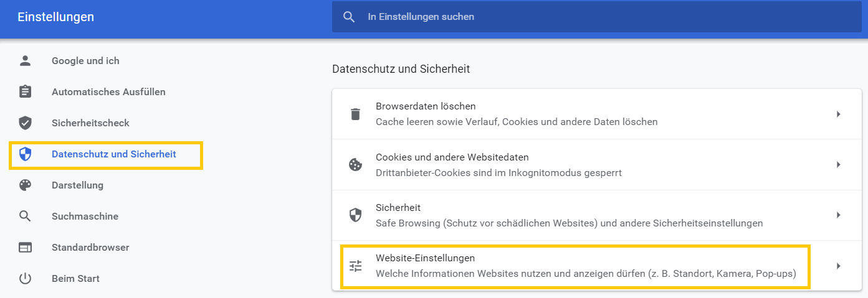Expand Cookies und andere Websitedaten arrow
The width and height of the screenshot is (868, 298).
[x=839, y=165]
